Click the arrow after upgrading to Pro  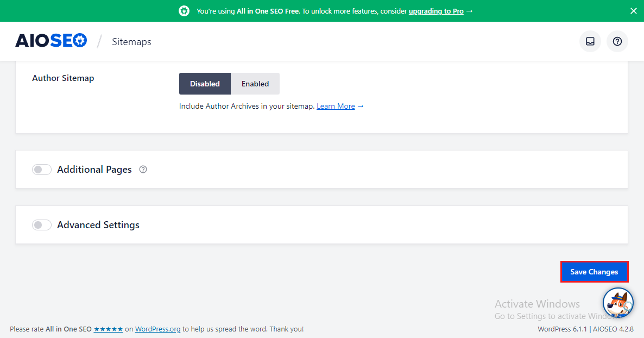click(470, 11)
